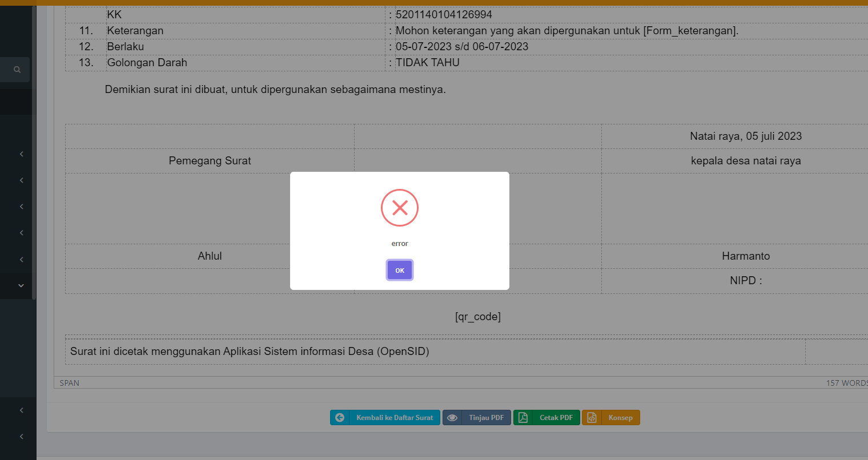Click the SPAN element indicator in status bar
Screen dimensions: 868x460
click(69, 383)
